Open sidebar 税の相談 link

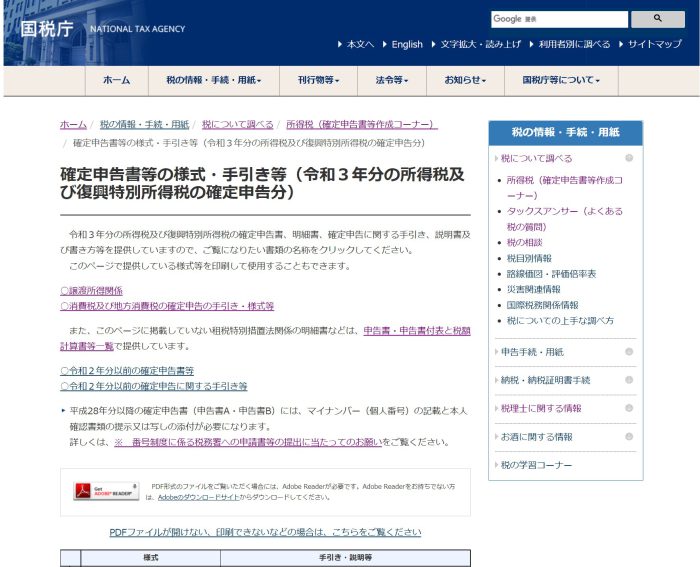pos(524,242)
